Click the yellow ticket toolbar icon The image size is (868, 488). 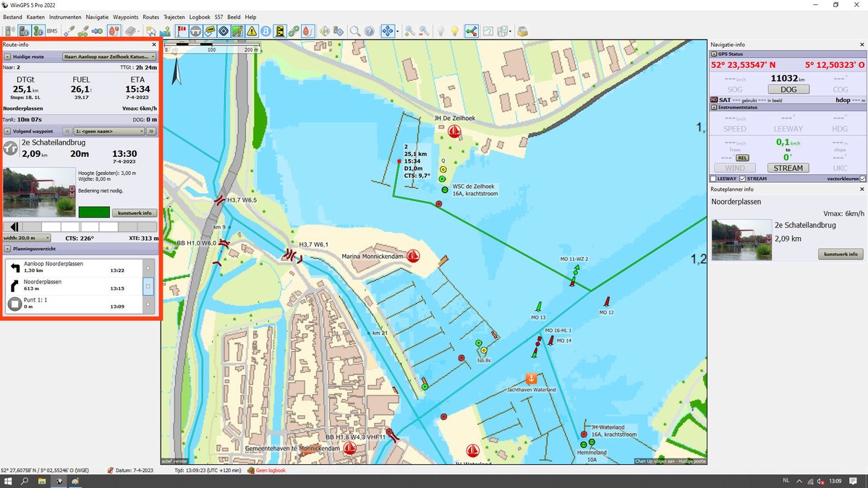tap(210, 31)
